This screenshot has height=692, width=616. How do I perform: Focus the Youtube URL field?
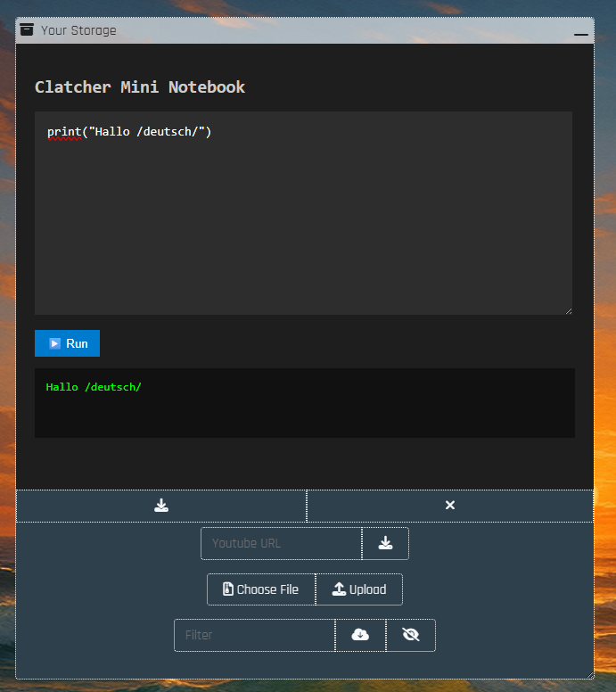[281, 543]
